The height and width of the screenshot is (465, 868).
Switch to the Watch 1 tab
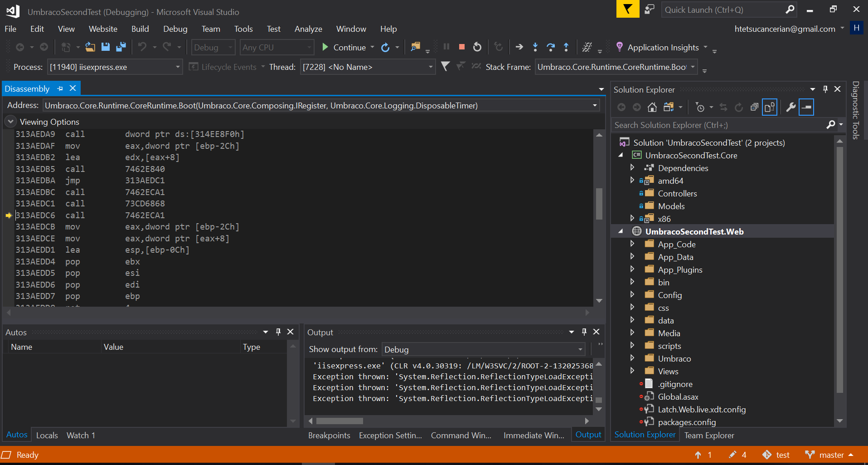pyautogui.click(x=81, y=435)
